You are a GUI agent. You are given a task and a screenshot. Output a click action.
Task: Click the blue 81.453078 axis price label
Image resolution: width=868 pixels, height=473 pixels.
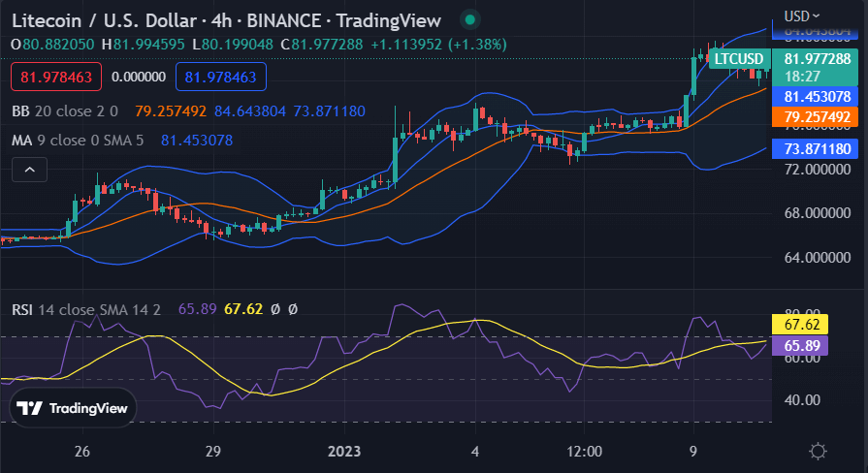coord(815,96)
